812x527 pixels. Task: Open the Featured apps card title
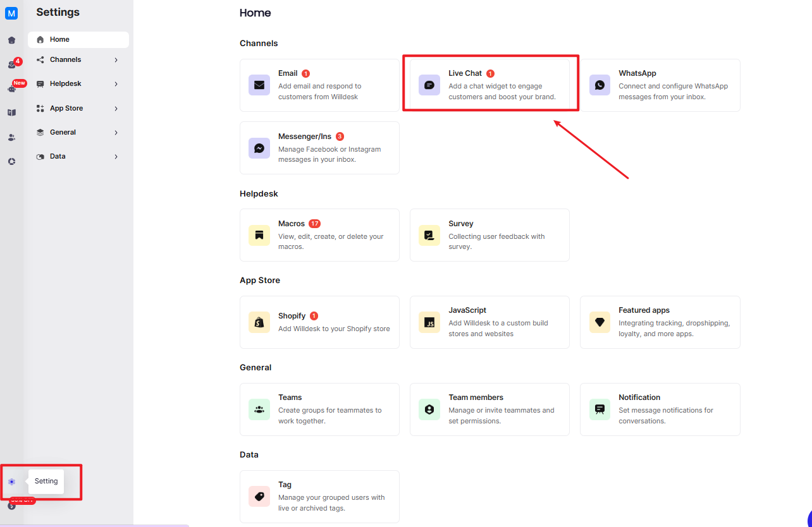[x=644, y=310]
